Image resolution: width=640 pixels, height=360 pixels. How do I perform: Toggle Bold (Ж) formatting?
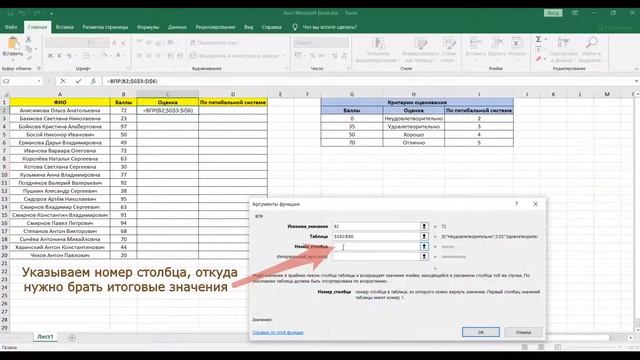coord(50,56)
